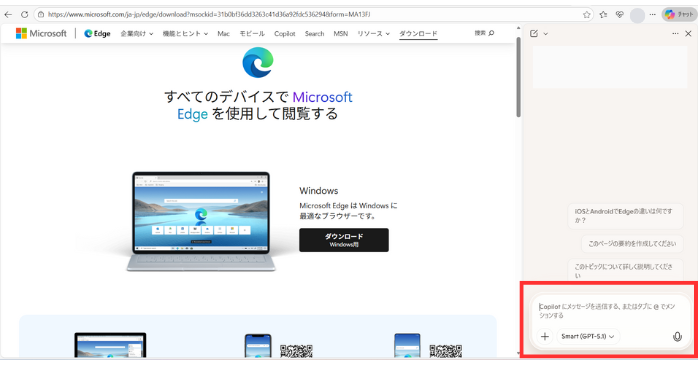Star this page in the address bar
Image resolution: width=698 pixels, height=365 pixels.
(x=586, y=15)
